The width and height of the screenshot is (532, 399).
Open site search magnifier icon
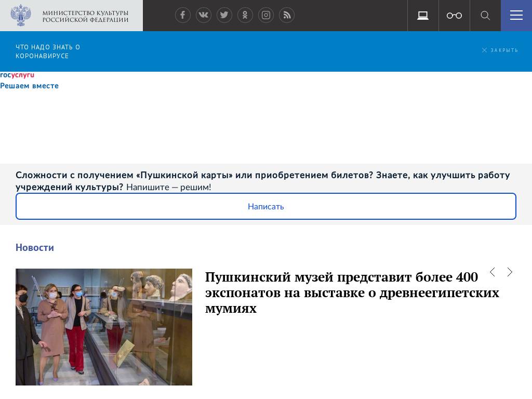485,16
